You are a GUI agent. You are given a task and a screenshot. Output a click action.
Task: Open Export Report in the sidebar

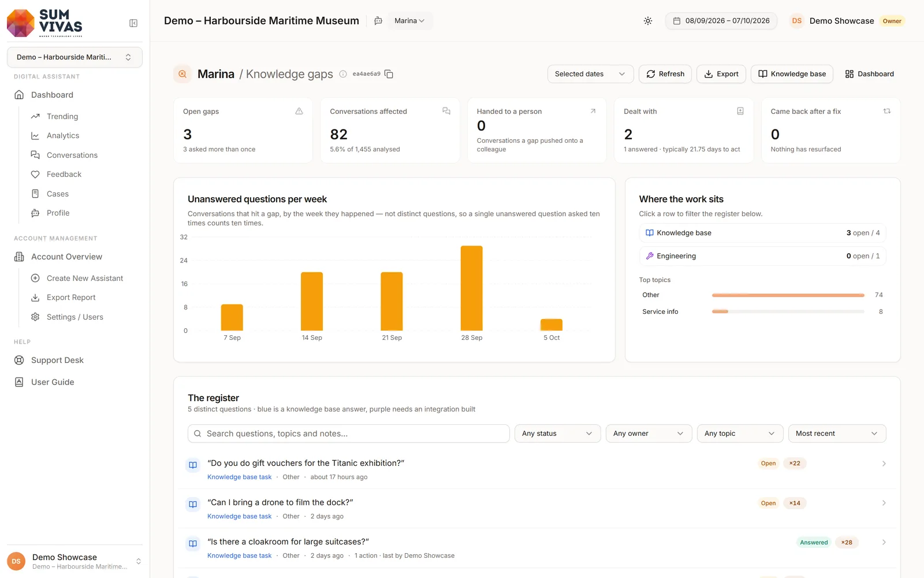[x=71, y=298]
